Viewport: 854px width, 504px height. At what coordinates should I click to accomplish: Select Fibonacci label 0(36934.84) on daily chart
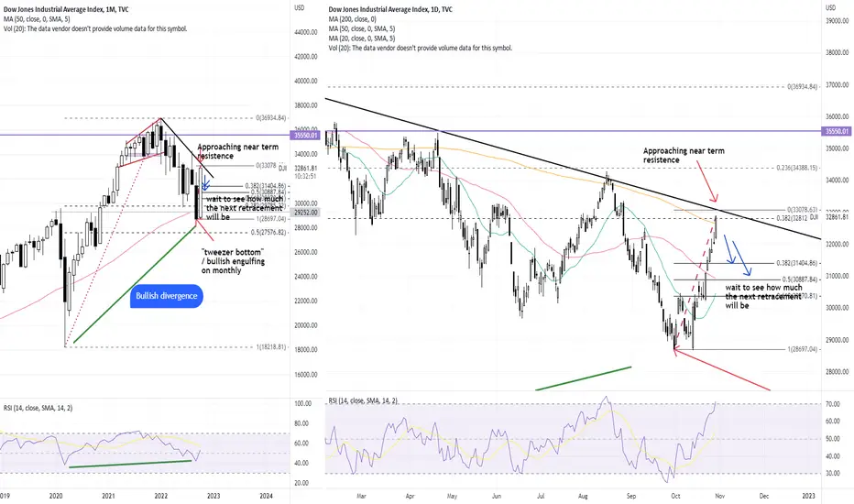pyautogui.click(x=803, y=87)
